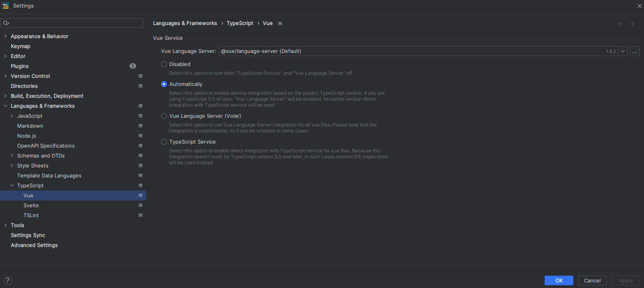The height and width of the screenshot is (288, 644).
Task: Click project-level icon next to Vue breadcrumb
Action: click(280, 23)
